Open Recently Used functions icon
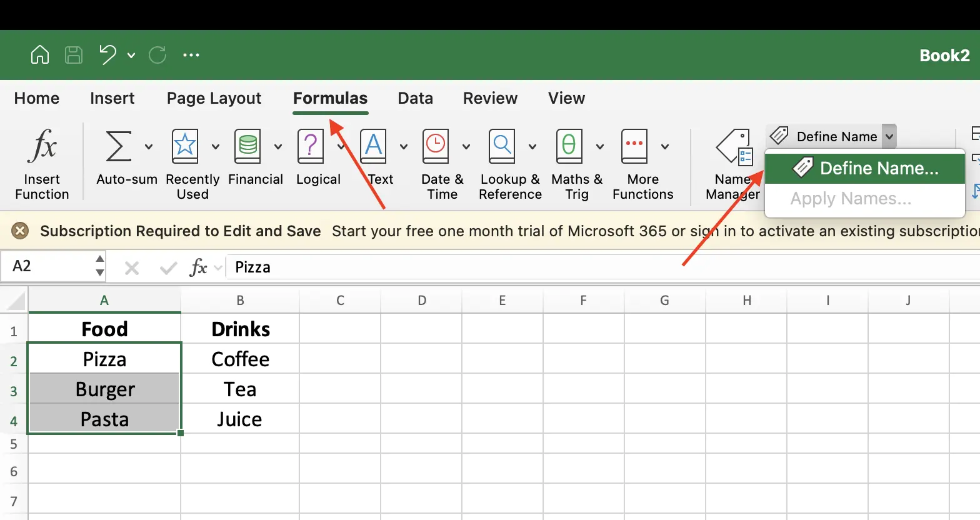 185,146
